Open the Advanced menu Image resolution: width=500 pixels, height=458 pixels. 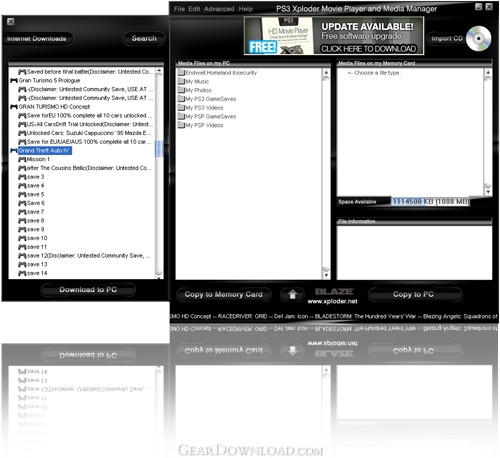219,9
